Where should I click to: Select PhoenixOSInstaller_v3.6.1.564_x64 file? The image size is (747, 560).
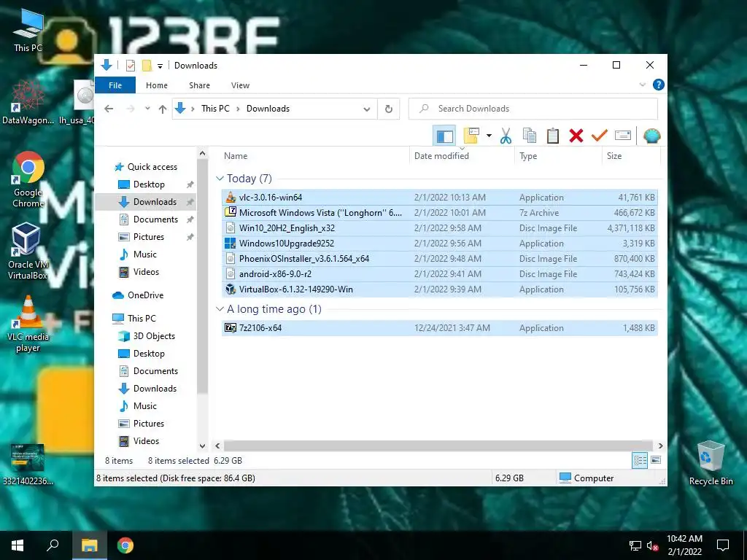[439, 259]
